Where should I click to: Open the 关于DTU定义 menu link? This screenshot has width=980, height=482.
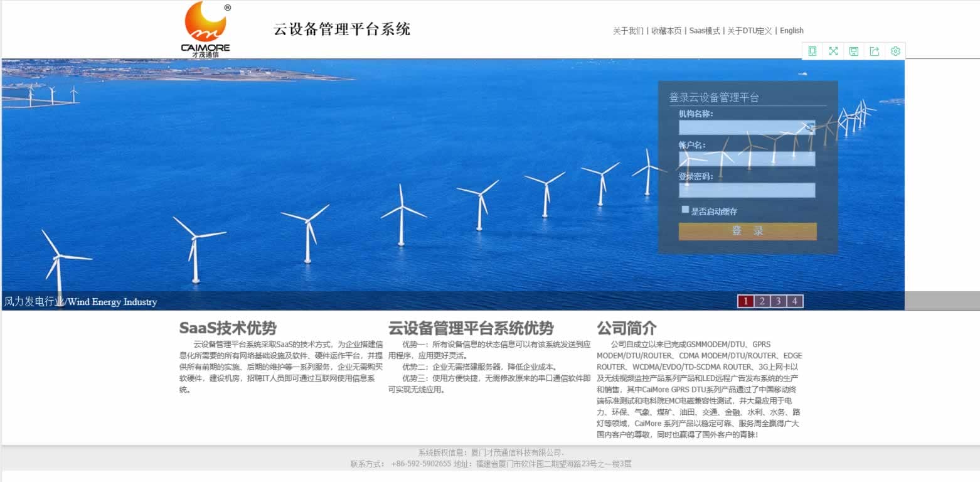tap(749, 31)
